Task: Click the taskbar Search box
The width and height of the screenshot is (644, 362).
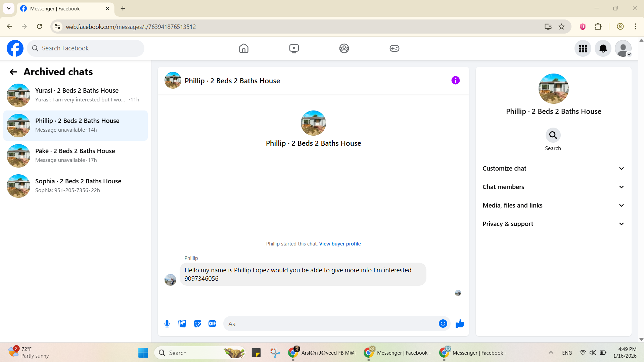Action: (200, 353)
